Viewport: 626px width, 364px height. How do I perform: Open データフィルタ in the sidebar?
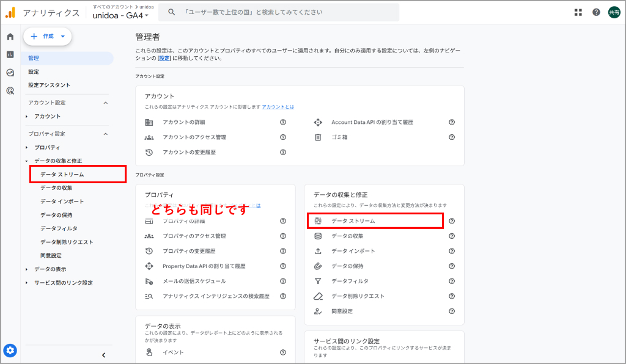point(59,228)
